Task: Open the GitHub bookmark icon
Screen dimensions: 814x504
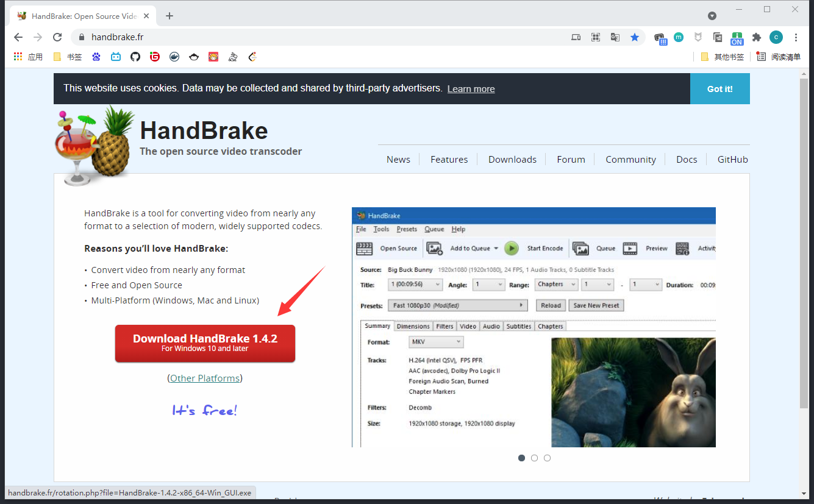Action: (135, 57)
